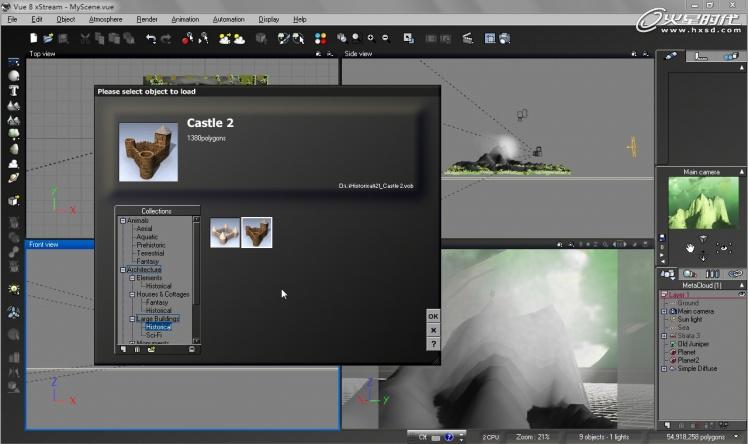This screenshot has height=444, width=748.
Task: Cancel the dialog with X button
Action: pos(433,330)
